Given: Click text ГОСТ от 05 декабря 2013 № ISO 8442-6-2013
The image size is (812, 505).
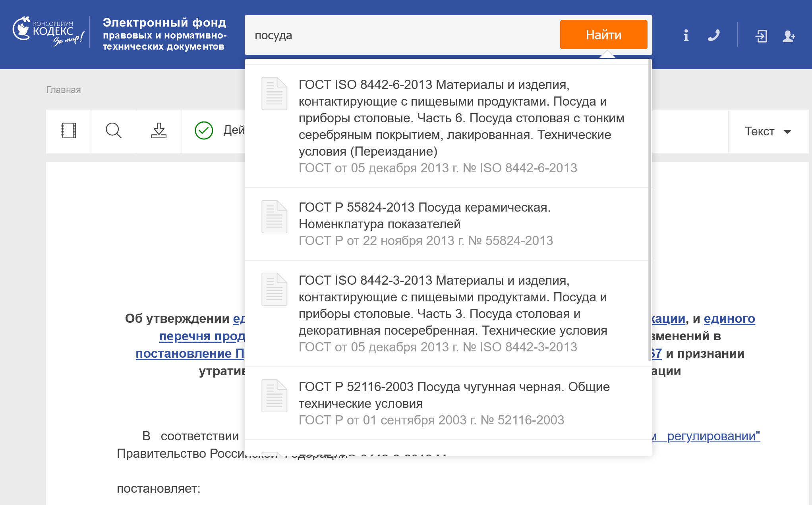Looking at the screenshot, I should tap(438, 168).
